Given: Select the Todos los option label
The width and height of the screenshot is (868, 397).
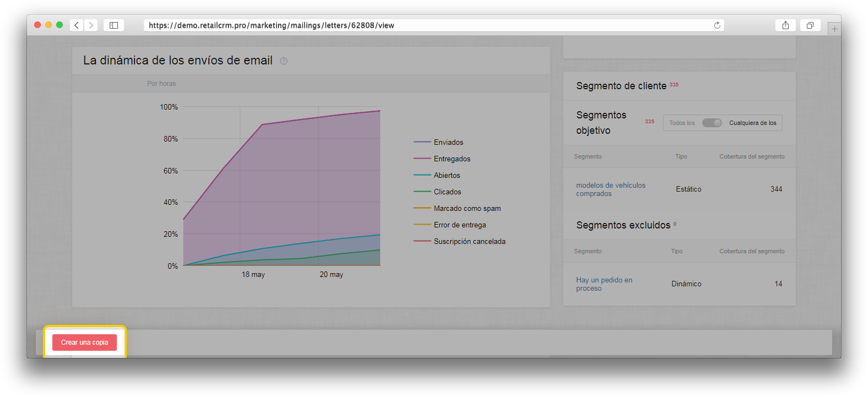Looking at the screenshot, I should coord(682,123).
